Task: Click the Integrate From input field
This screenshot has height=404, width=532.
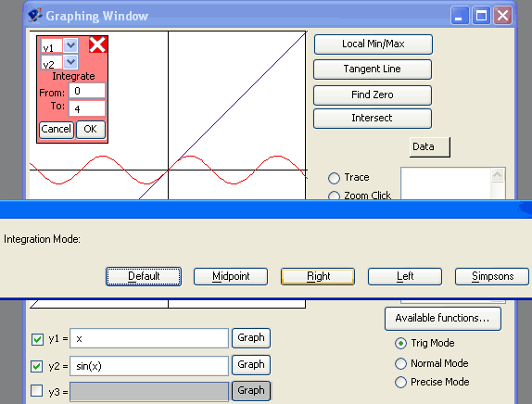Action: pos(87,91)
